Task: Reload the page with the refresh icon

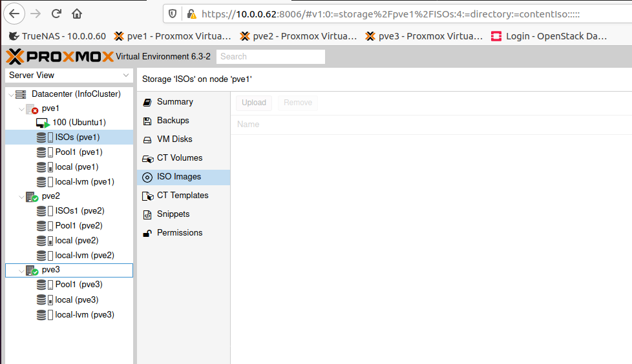Action: (56, 14)
